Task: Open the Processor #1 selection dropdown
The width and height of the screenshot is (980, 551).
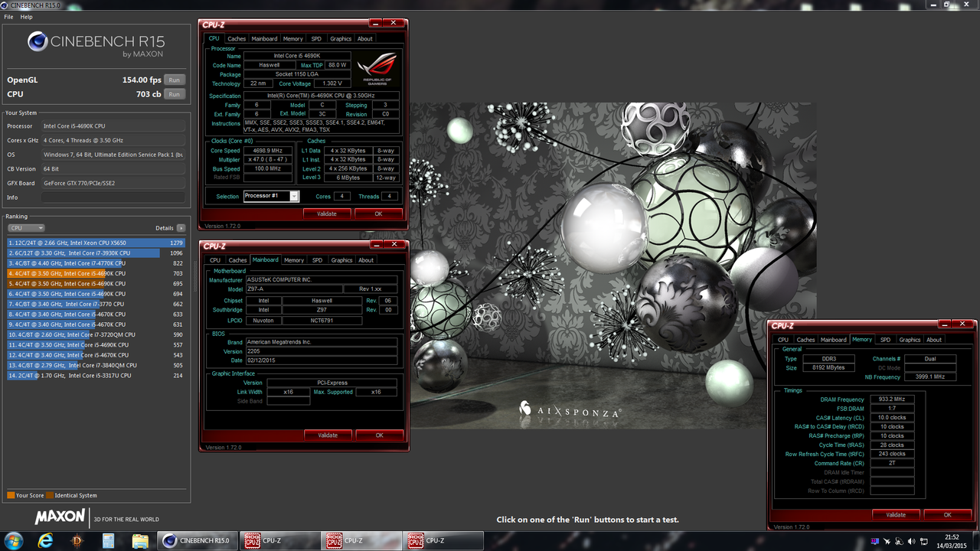Action: [294, 196]
